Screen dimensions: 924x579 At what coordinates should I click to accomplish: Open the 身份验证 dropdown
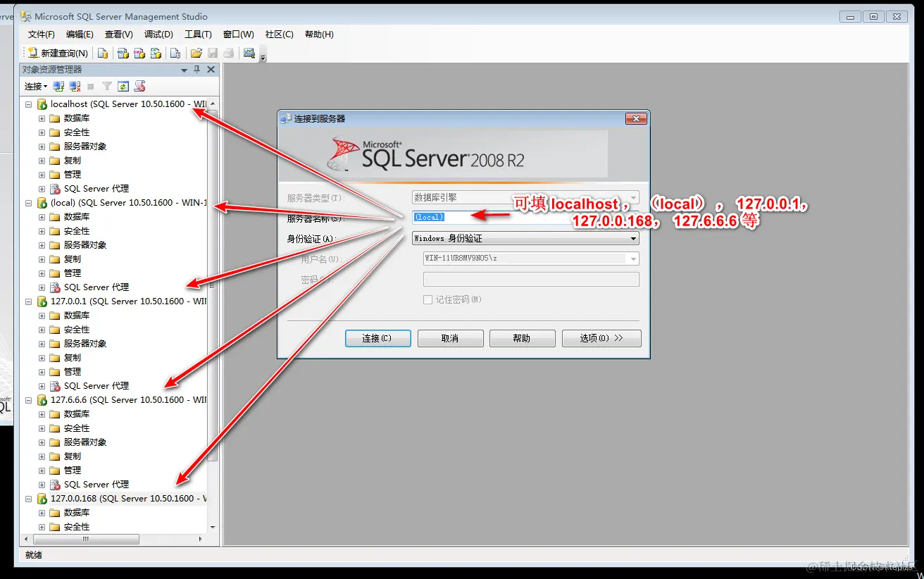click(525, 238)
